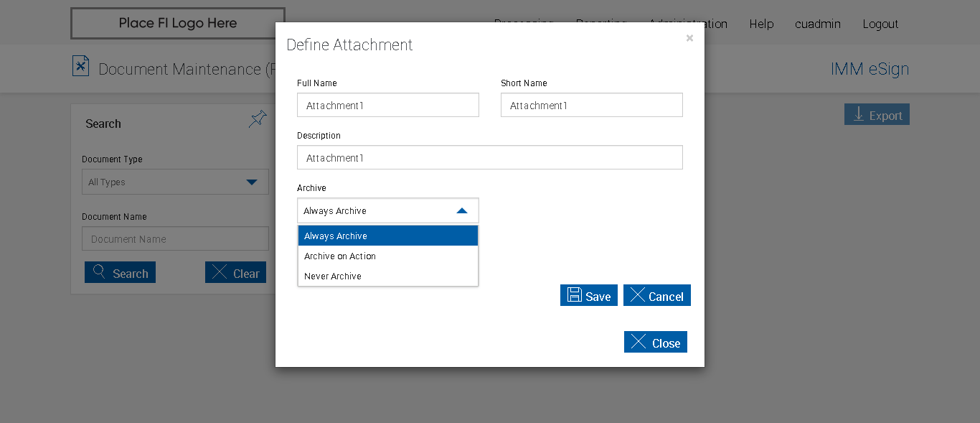Click the Export download button
This screenshot has width=980, height=423.
pyautogui.click(x=877, y=115)
